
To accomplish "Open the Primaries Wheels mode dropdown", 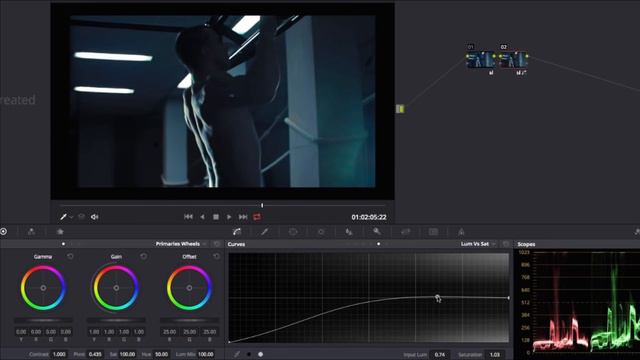I will pos(182,244).
